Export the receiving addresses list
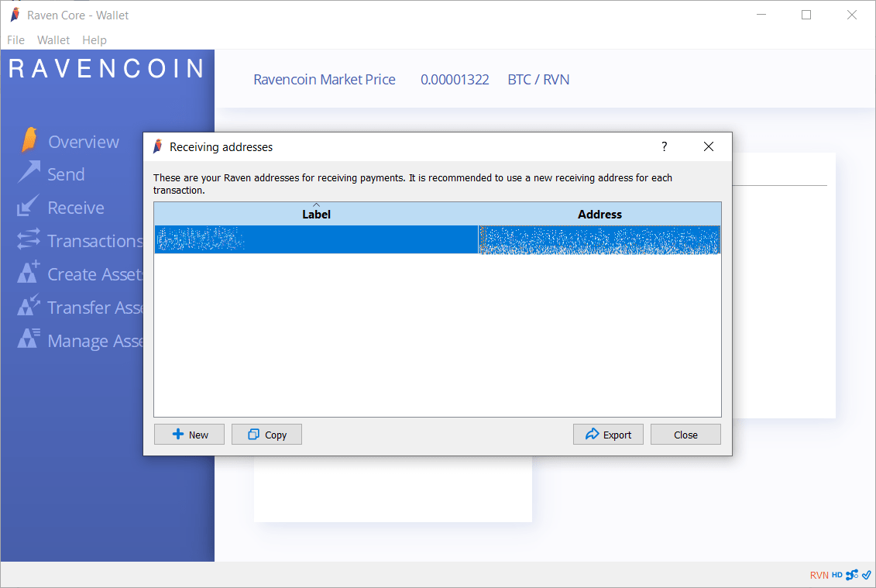Image resolution: width=876 pixels, height=588 pixels. [x=608, y=435]
